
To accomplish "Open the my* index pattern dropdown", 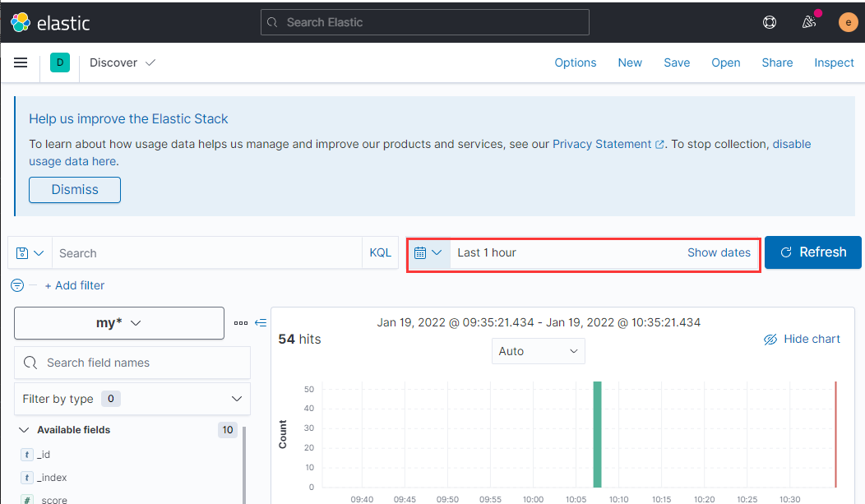I will (x=119, y=323).
